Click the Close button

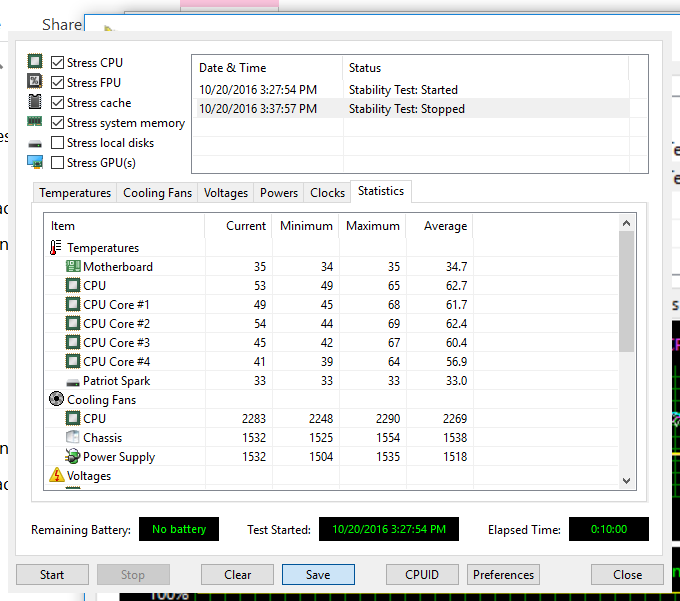[x=627, y=575]
